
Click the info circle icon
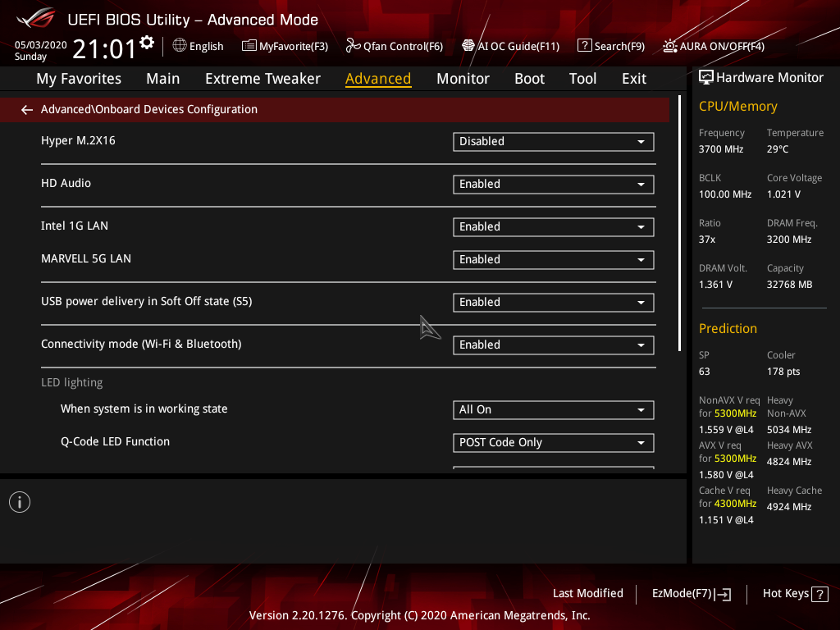coord(20,502)
